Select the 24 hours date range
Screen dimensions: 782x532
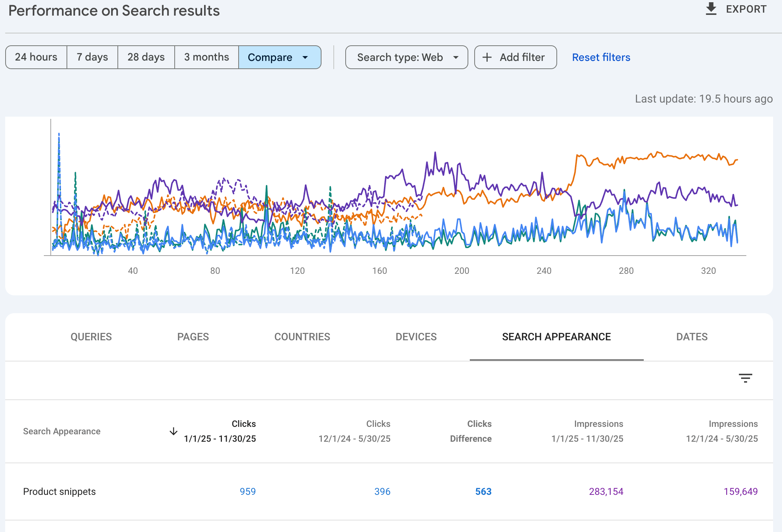36,57
